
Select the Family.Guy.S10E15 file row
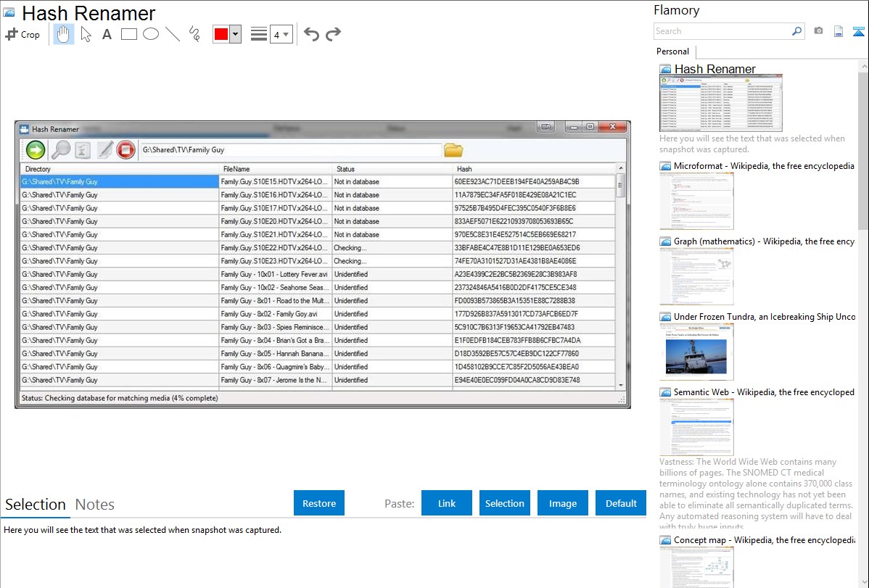(318, 181)
